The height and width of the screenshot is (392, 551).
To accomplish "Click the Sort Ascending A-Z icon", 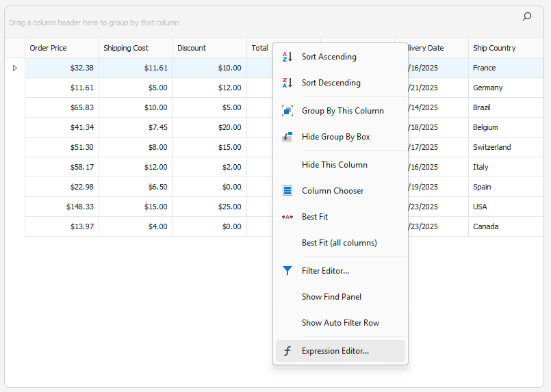I will tap(287, 57).
